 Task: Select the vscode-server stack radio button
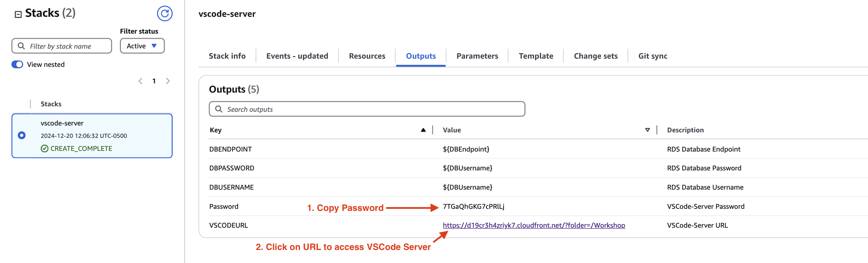point(22,135)
